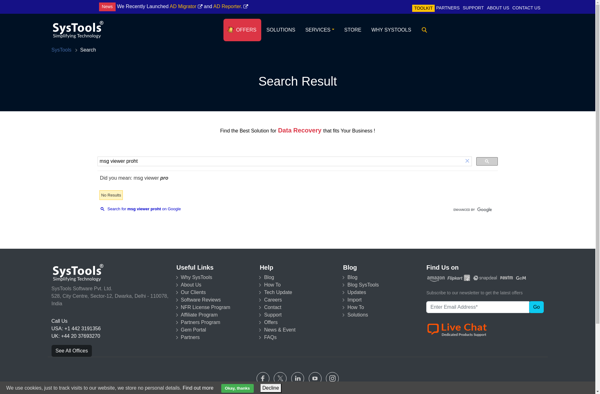This screenshot has height=394, width=600.
Task: Go to the Store menu item
Action: coord(352,30)
